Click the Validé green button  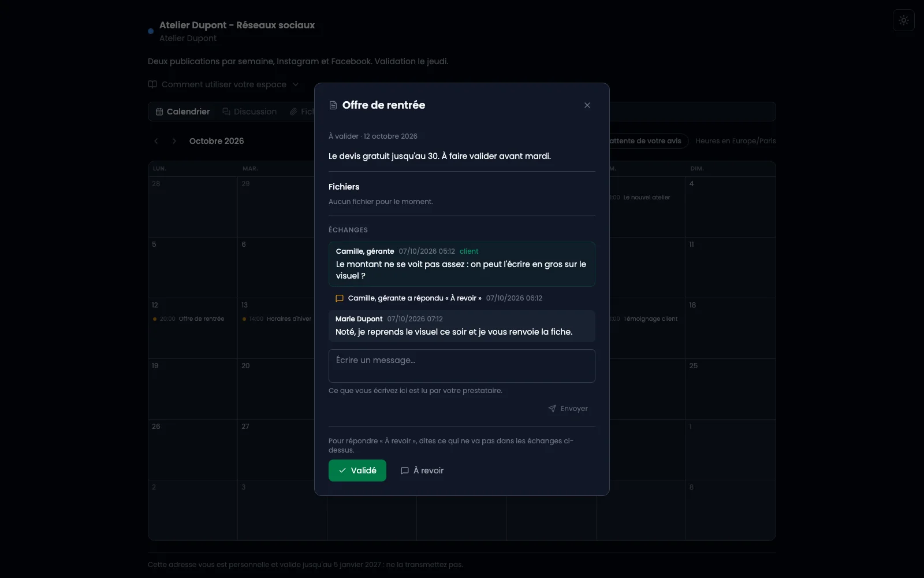(357, 470)
